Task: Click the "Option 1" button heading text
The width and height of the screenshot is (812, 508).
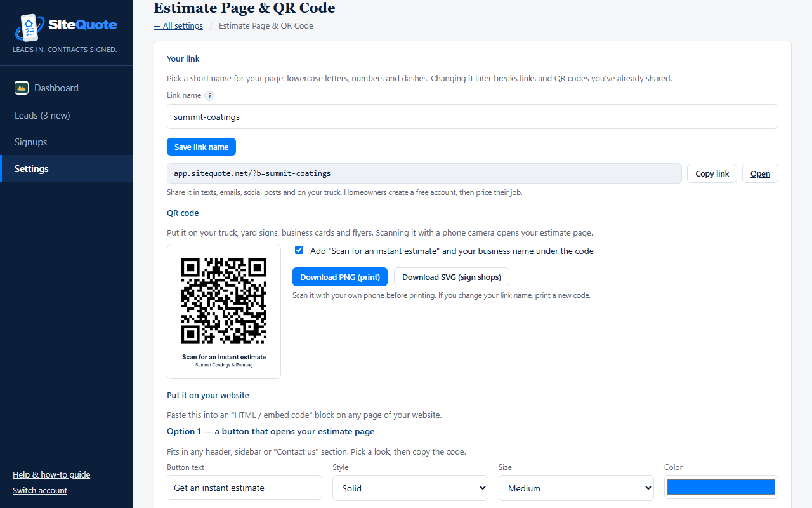Action: [x=271, y=431]
